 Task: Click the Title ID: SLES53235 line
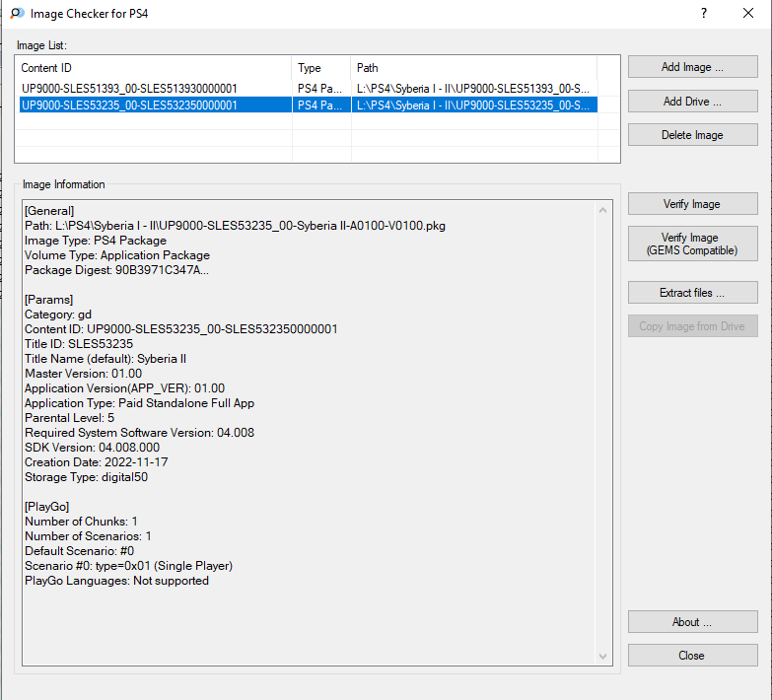tap(79, 344)
